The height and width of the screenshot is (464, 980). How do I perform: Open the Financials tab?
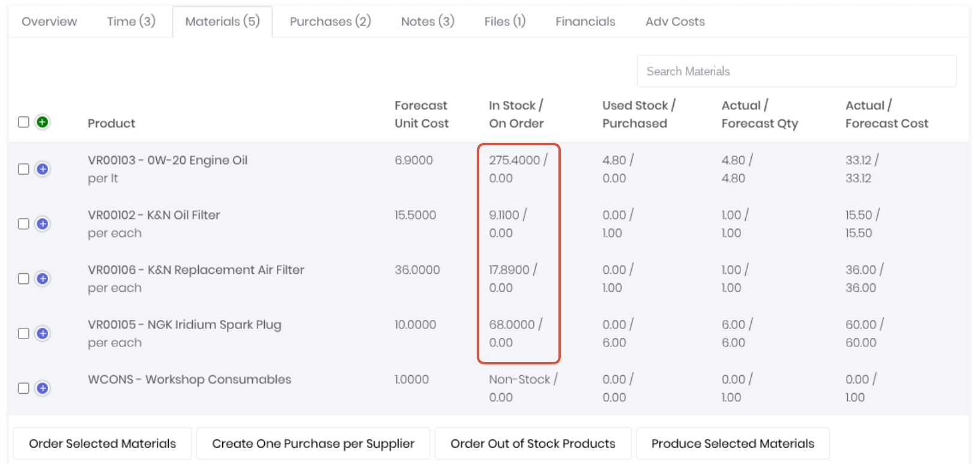585,22
